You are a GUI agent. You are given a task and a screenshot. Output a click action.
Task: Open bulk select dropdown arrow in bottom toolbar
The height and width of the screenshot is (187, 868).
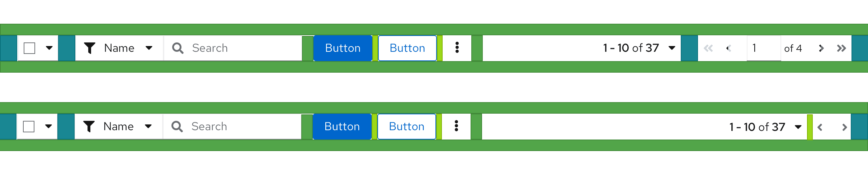coord(48,126)
